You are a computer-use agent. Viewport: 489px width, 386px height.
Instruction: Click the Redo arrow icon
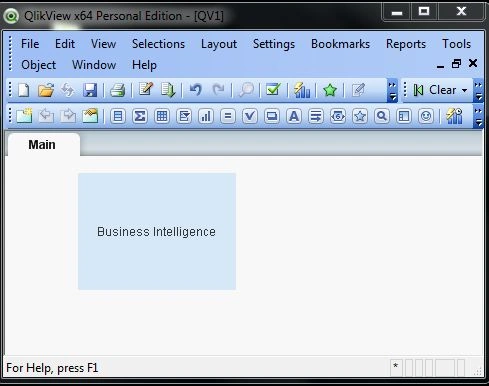[x=218, y=90]
